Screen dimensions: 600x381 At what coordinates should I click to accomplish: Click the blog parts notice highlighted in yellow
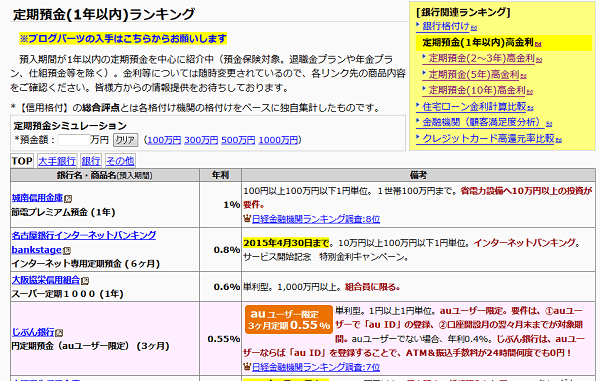pyautogui.click(x=123, y=39)
